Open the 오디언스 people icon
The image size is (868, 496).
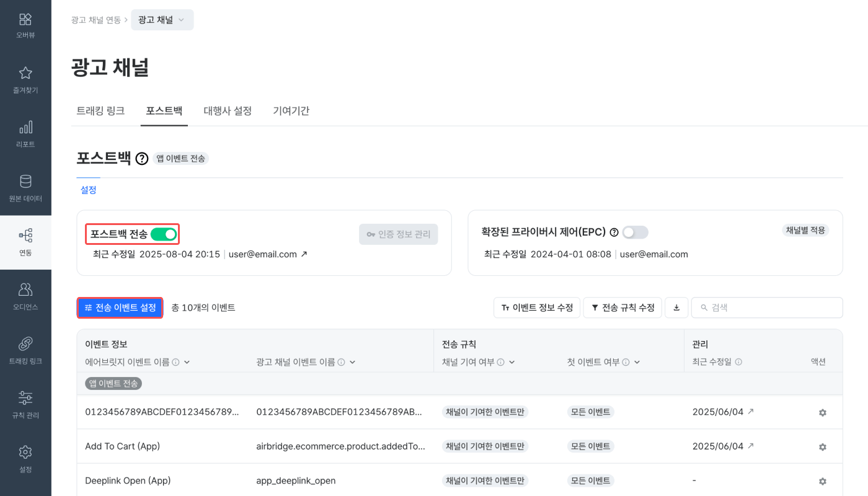click(x=25, y=290)
